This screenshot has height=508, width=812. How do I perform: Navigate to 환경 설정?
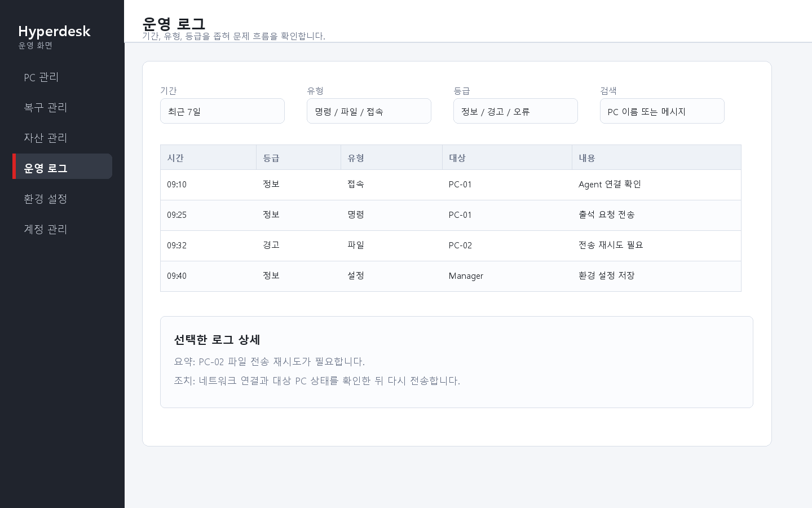click(62, 199)
